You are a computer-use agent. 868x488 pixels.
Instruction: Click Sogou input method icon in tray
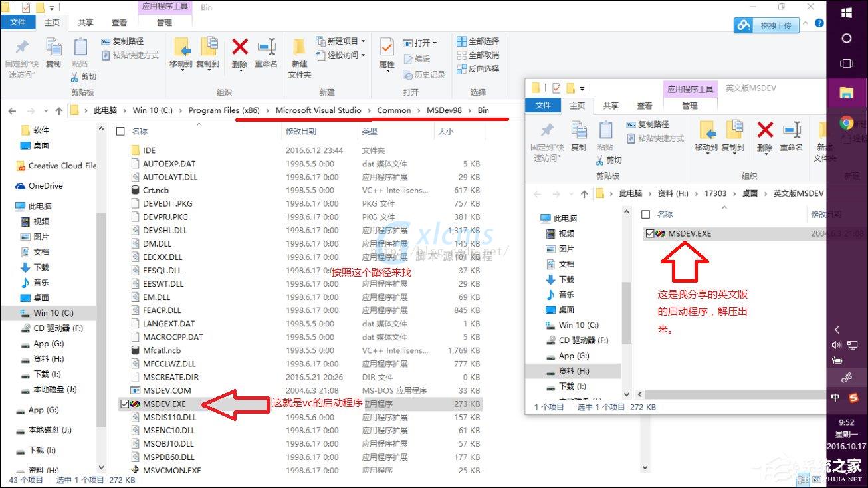pos(853,398)
